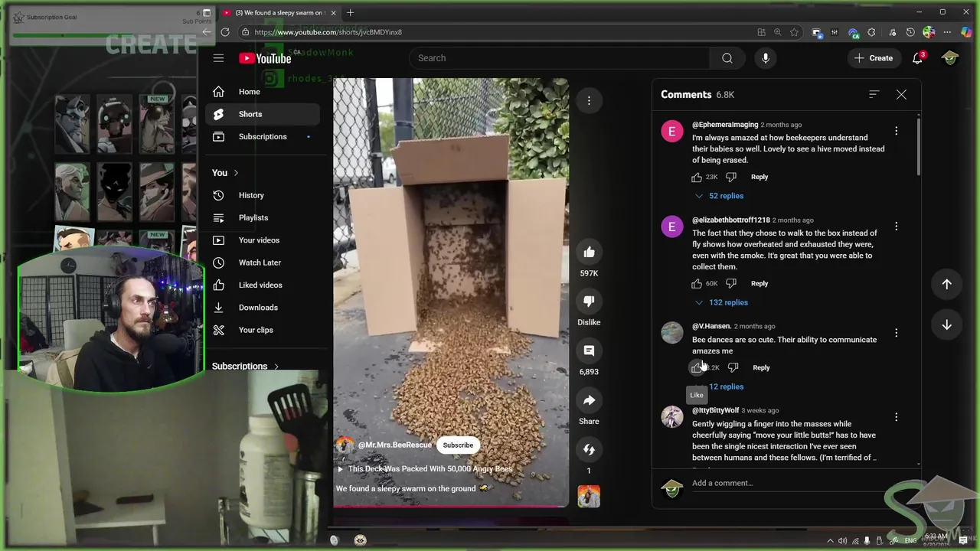The height and width of the screenshot is (551, 980).
Task: Dislike the @EphemeraImaging comment
Action: click(x=731, y=177)
